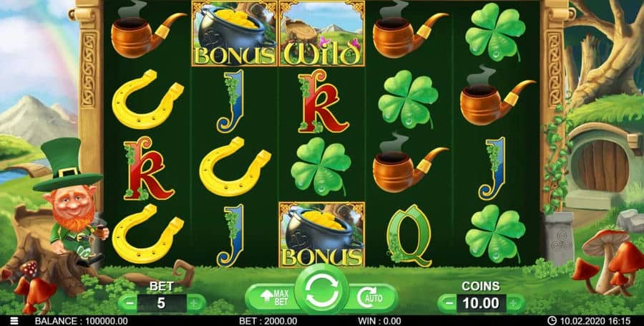The height and width of the screenshot is (326, 644).
Task: Click the top Bonus pot of gold symbol
Action: [234, 33]
